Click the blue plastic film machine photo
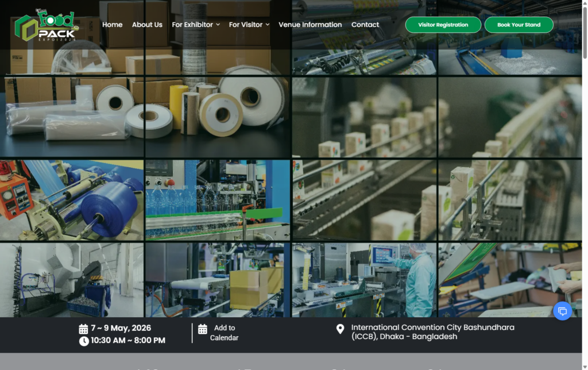The image size is (588, 370). point(72,200)
